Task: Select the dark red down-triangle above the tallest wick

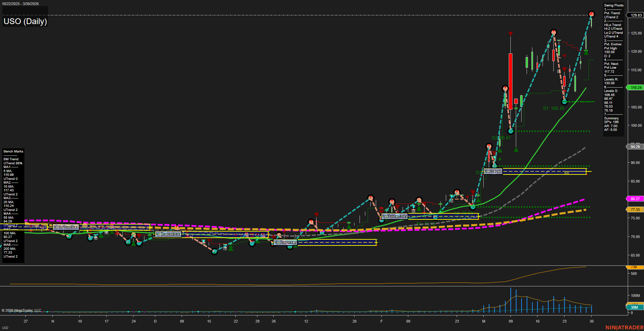Action: 510,34
